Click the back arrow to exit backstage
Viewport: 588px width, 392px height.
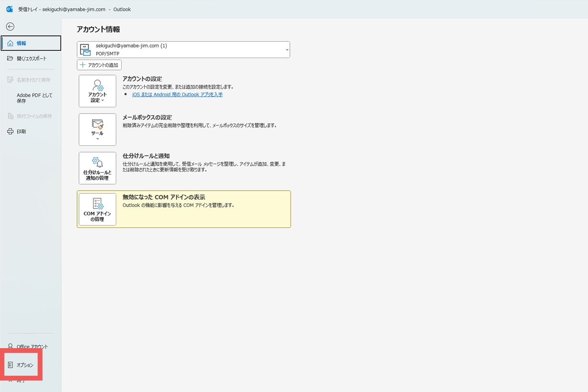click(x=10, y=27)
